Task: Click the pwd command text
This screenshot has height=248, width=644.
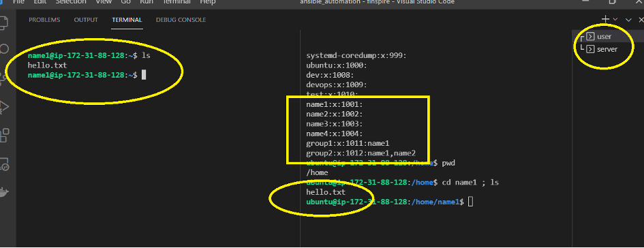Action: coord(448,164)
